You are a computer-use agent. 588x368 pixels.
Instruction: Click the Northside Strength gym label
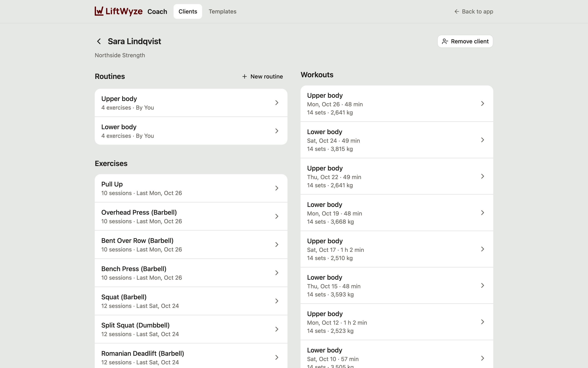pyautogui.click(x=120, y=55)
